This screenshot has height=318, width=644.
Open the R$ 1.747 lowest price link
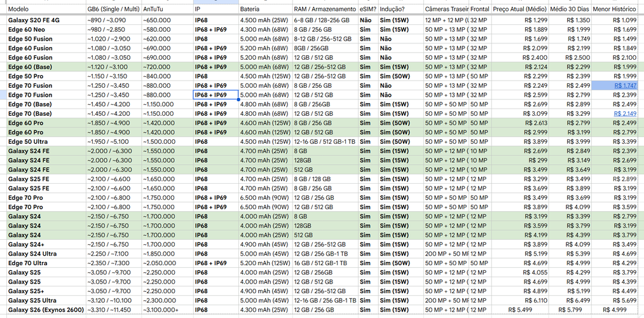tap(625, 85)
